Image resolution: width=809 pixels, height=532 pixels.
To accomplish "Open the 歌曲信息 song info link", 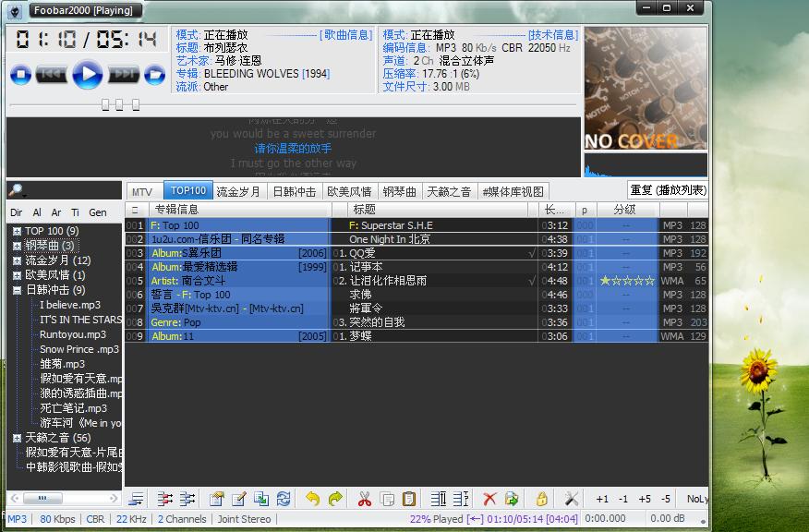I will (x=346, y=34).
